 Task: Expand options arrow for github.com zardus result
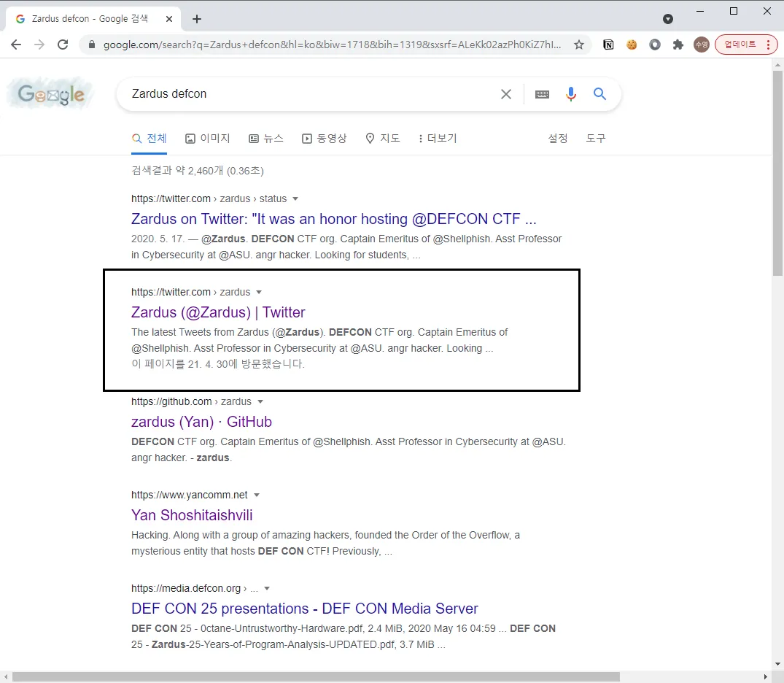(x=260, y=402)
